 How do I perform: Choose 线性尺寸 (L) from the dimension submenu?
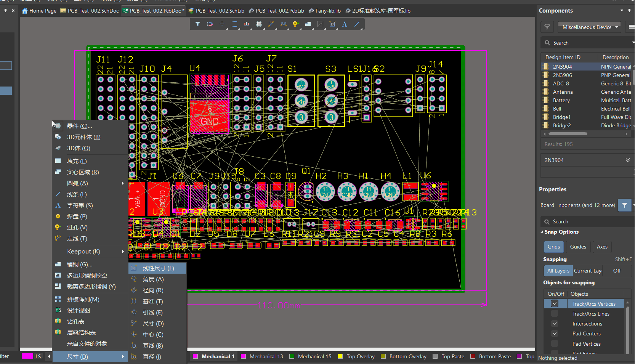tap(157, 268)
